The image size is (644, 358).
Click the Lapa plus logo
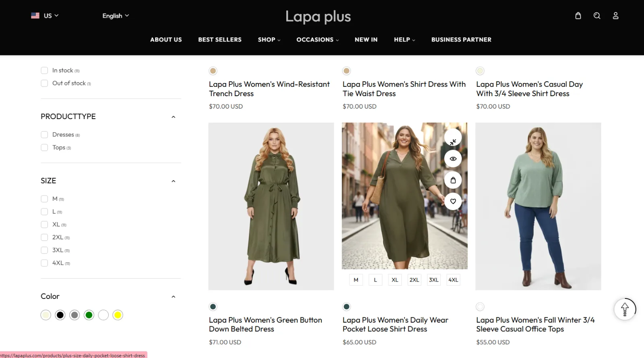318,16
